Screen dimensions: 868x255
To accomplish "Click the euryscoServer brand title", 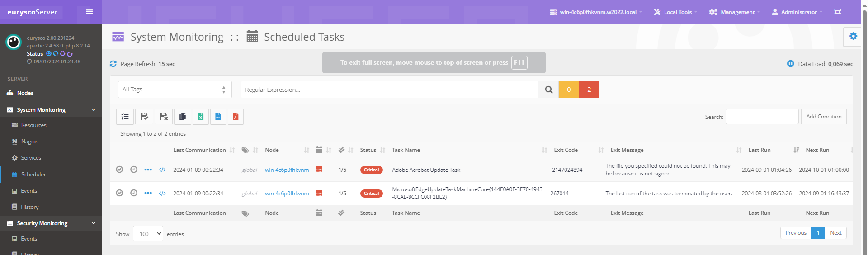I will tap(33, 12).
